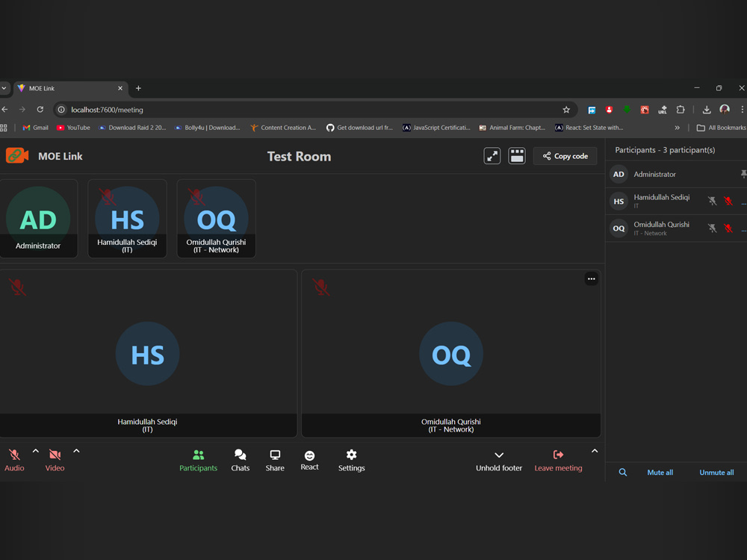Click muted mic icon on large Hamidullah tile
Viewport: 747px width, 560px height.
[17, 287]
